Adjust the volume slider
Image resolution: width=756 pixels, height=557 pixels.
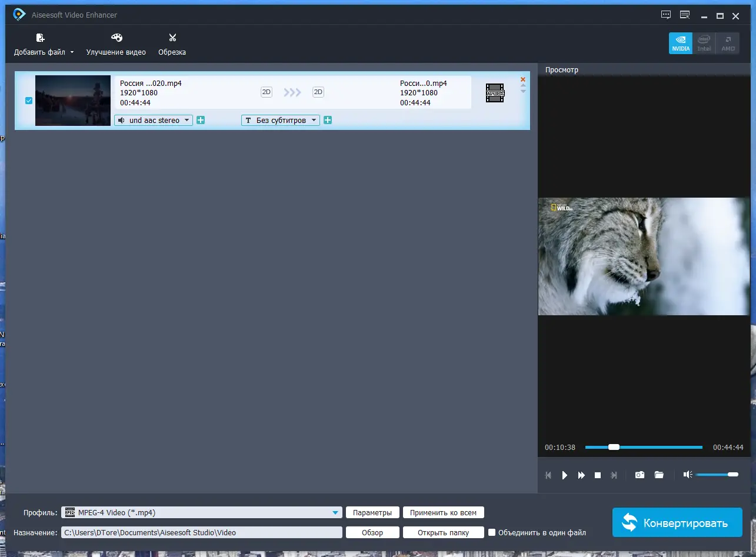coord(717,475)
